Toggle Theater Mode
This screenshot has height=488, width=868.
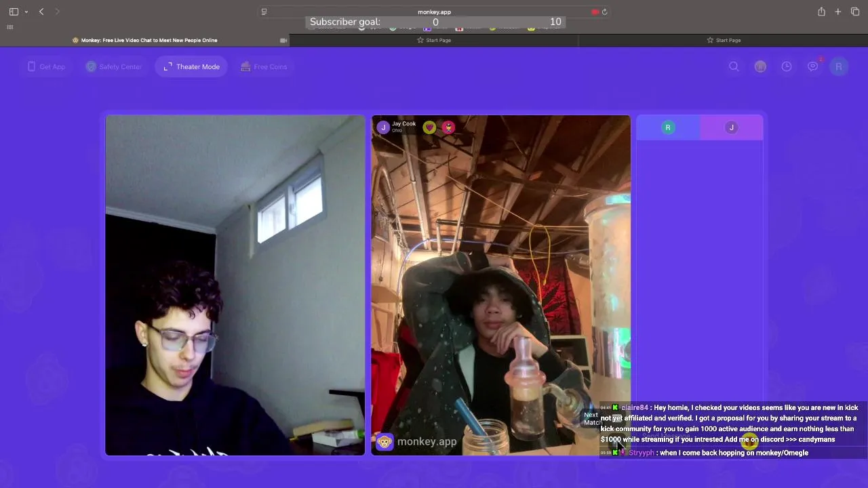(x=191, y=66)
